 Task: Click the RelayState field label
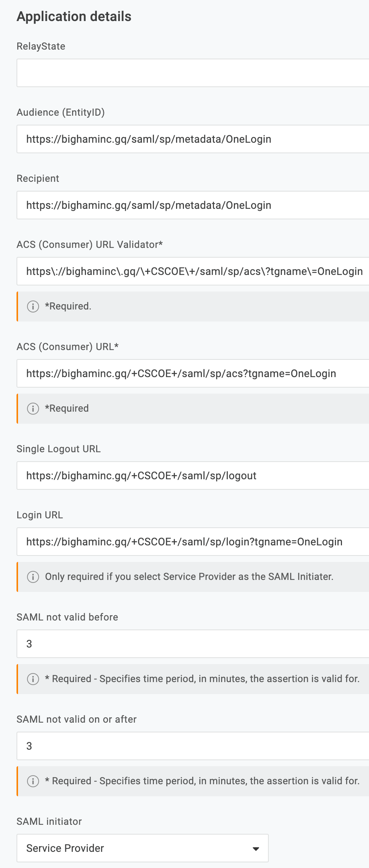pyautogui.click(x=41, y=46)
